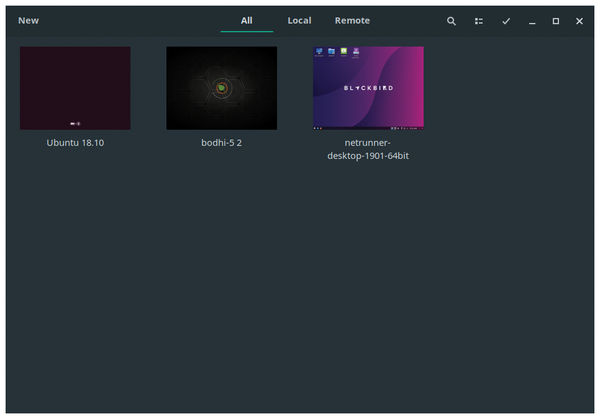Click the netrunner-desktop-1901-64bit label
The width and height of the screenshot is (600, 419).
click(368, 149)
